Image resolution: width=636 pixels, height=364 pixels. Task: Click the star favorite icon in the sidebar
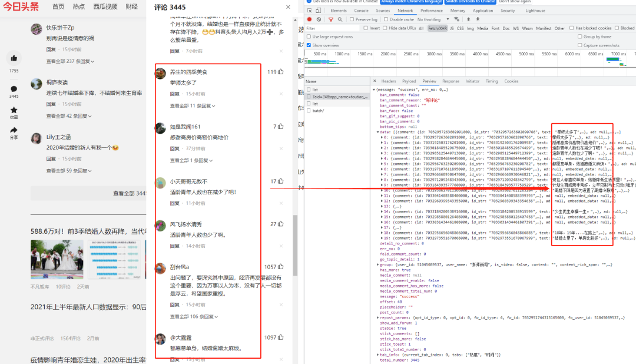[14, 110]
